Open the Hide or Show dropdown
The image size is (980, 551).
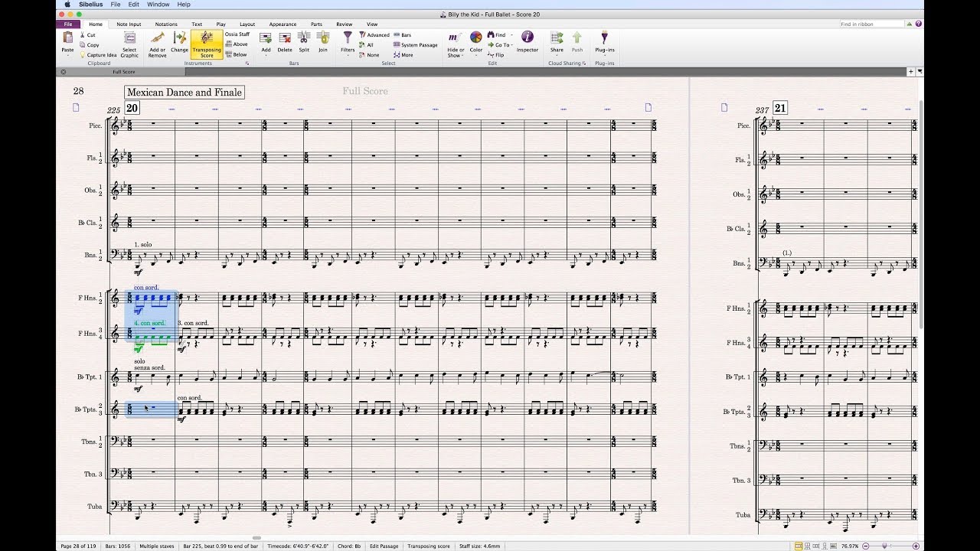(454, 43)
